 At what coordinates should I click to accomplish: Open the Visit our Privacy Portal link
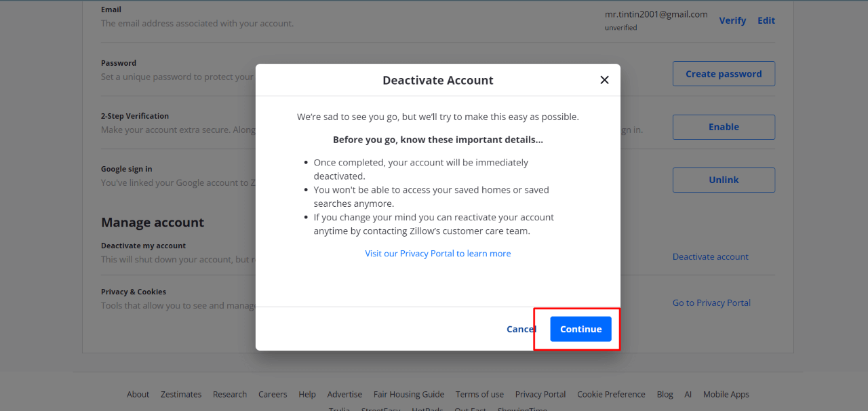[438, 253]
